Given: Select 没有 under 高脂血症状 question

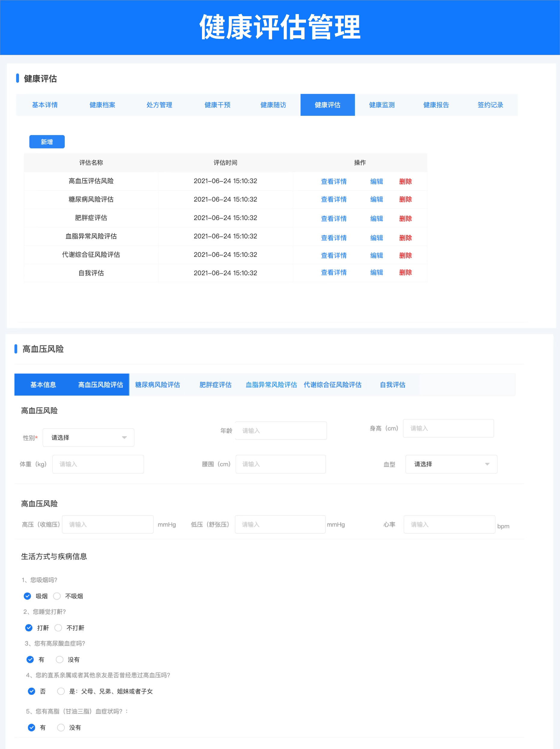Looking at the screenshot, I should (x=61, y=727).
